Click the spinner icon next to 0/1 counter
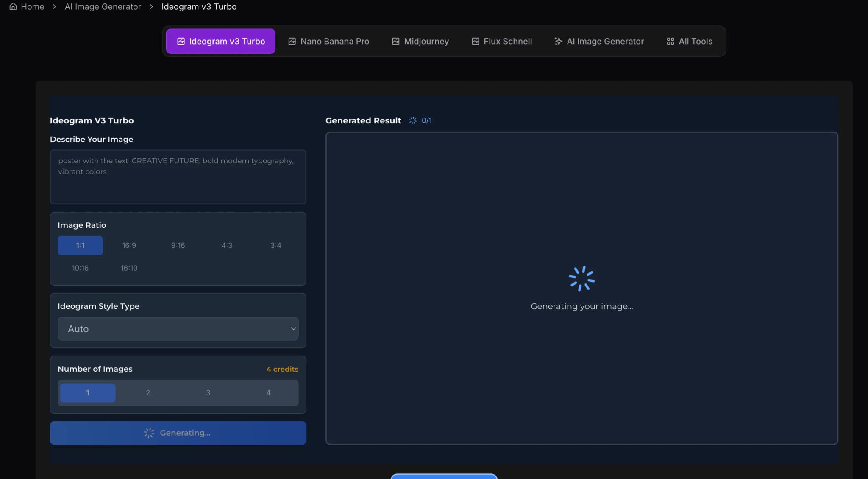The image size is (868, 479). tap(412, 120)
